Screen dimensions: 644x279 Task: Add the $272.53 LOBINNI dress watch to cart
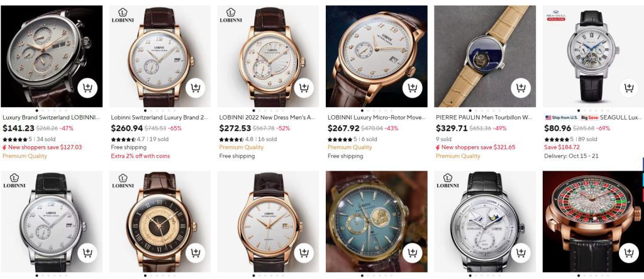click(304, 88)
